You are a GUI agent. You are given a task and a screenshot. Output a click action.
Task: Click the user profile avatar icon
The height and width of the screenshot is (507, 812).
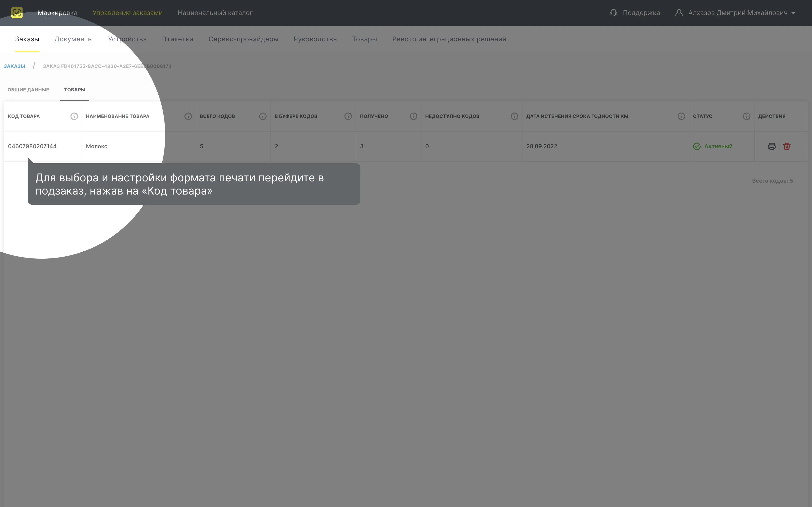[x=679, y=13]
